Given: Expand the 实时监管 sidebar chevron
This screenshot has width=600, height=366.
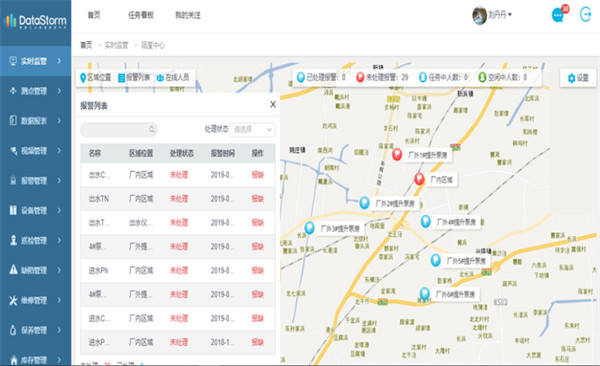Looking at the screenshot, I should click(59, 61).
